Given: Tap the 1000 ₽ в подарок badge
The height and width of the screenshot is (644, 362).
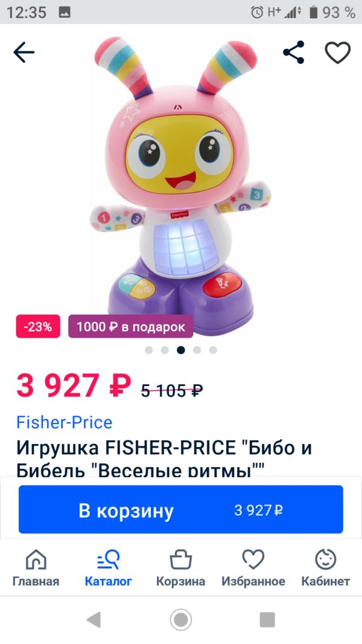Looking at the screenshot, I should [x=131, y=326].
